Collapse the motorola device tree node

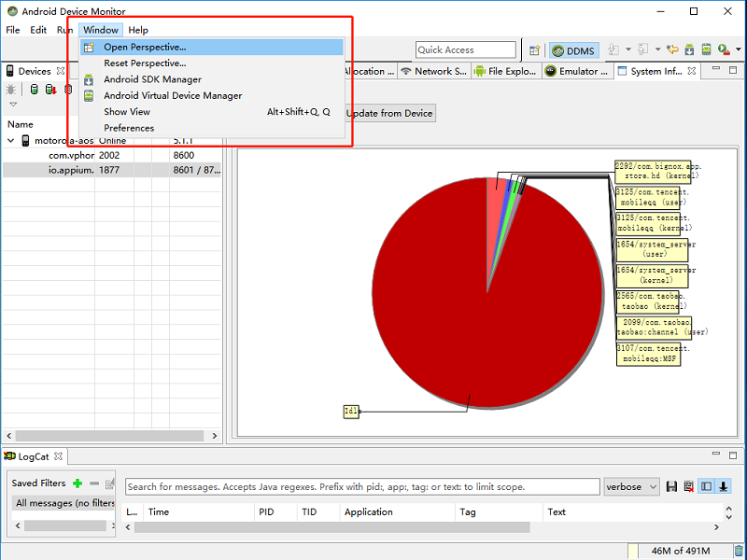coord(11,141)
